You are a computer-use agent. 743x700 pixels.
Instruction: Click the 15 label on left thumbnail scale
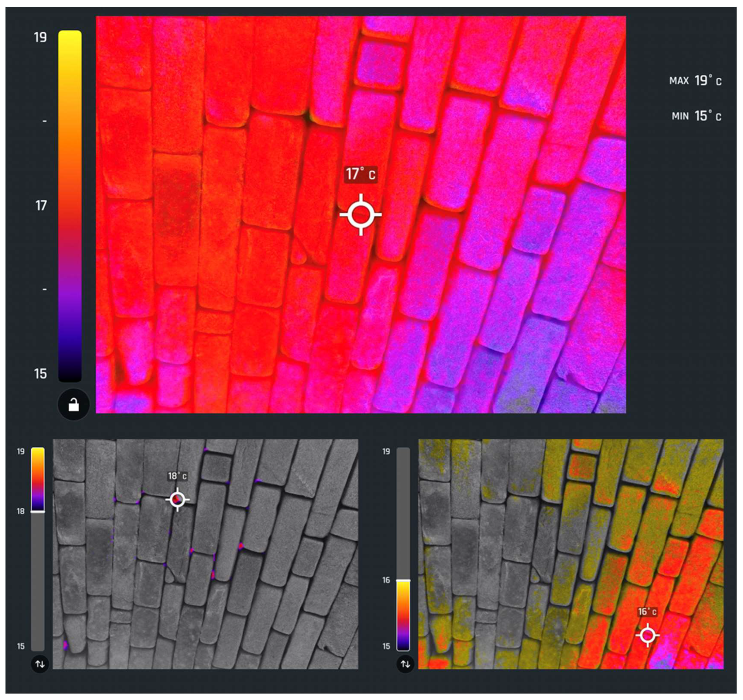[21, 646]
